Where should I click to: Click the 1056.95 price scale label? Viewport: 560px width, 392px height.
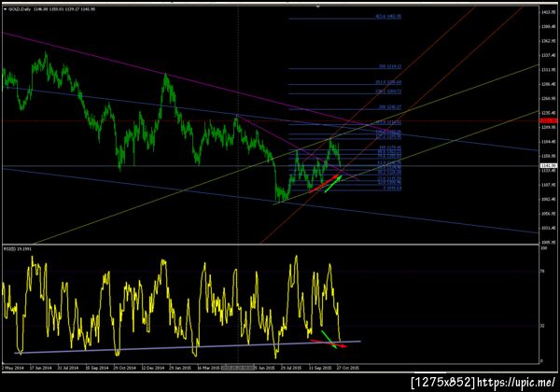pos(548,214)
